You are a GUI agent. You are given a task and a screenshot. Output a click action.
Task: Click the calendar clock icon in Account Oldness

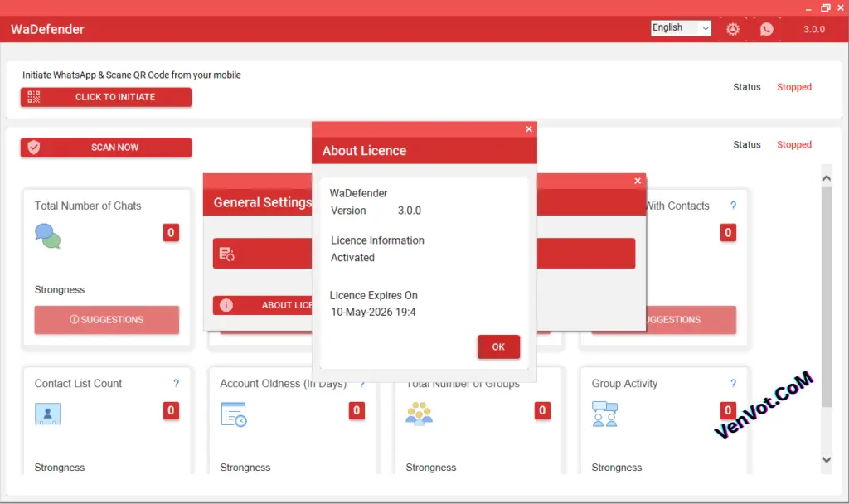[234, 414]
